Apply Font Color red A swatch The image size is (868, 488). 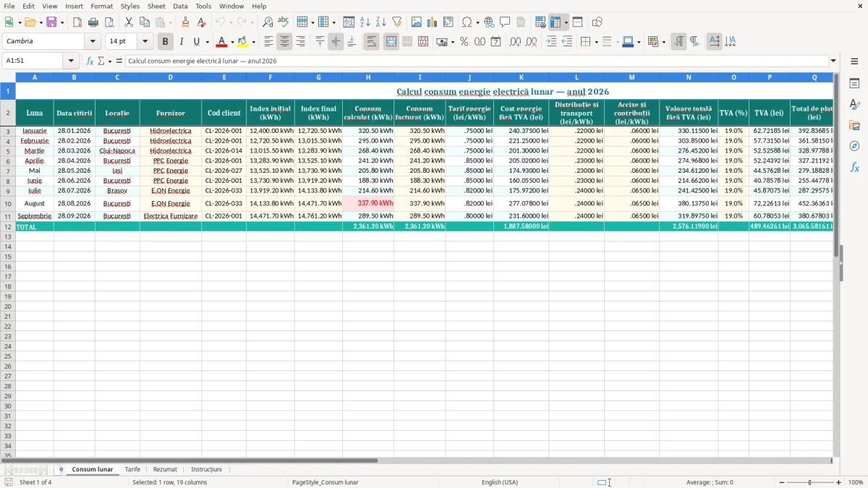point(222,42)
